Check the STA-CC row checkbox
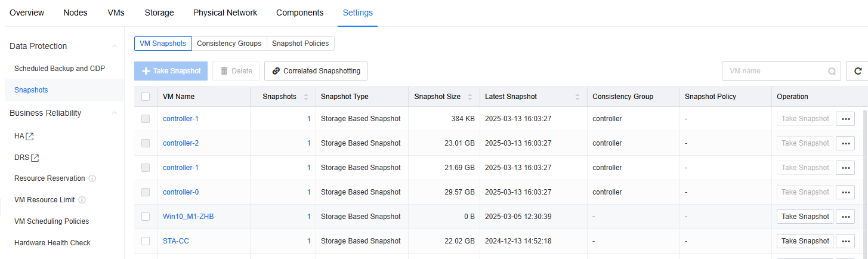Image resolution: width=868 pixels, height=259 pixels. [146, 241]
